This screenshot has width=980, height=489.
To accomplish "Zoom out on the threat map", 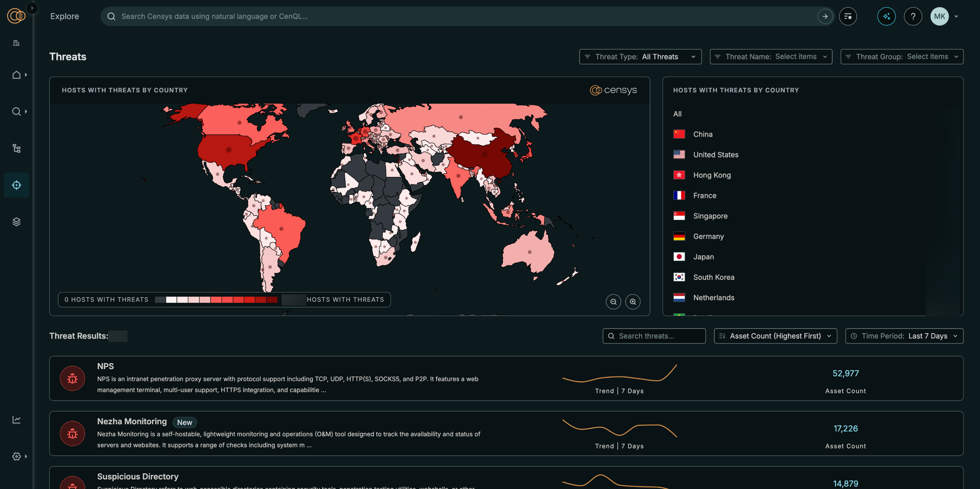I will pyautogui.click(x=613, y=302).
